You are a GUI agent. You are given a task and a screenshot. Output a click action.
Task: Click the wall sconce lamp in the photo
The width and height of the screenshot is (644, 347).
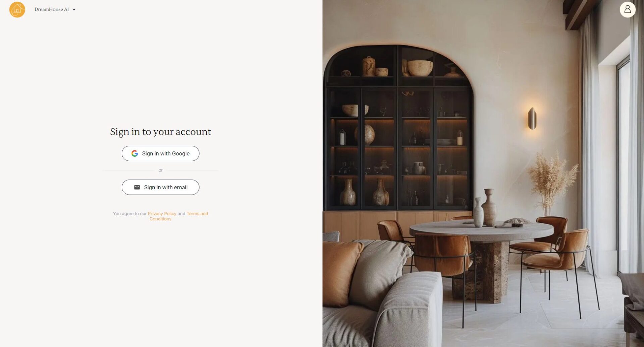[532, 118]
